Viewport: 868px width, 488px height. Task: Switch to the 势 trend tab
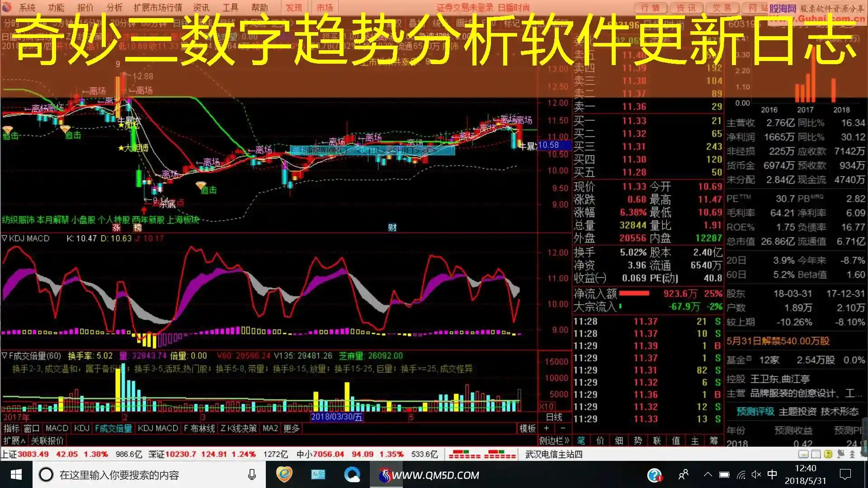coord(638,440)
